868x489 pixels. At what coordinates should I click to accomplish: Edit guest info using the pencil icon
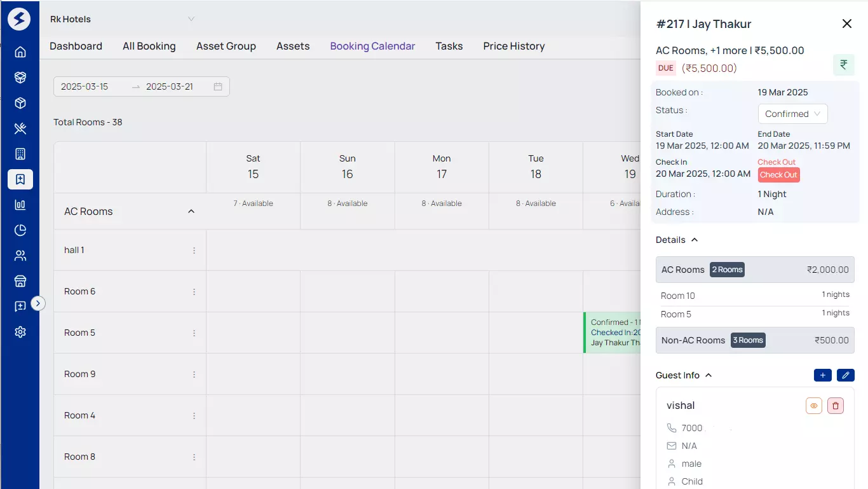point(846,375)
